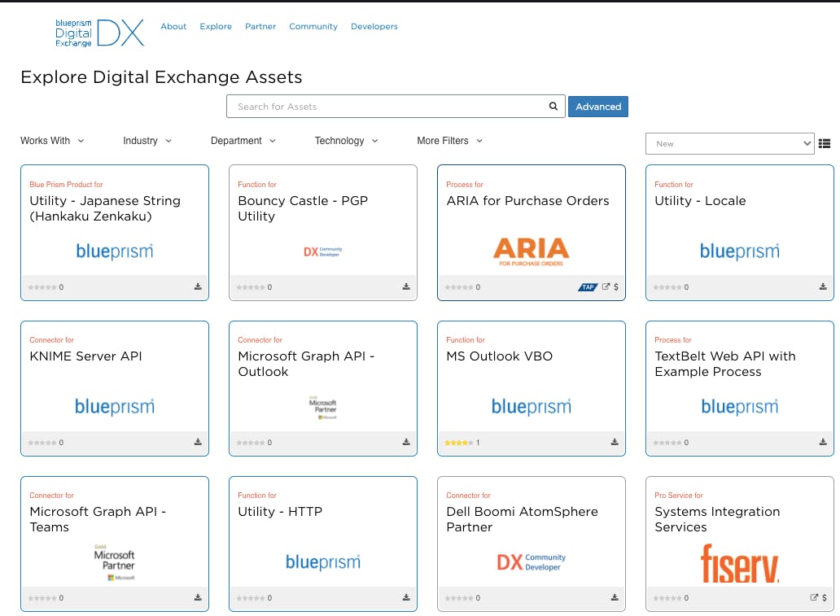
Task: Click 'Blue Prism Product for' label
Action: point(66,184)
